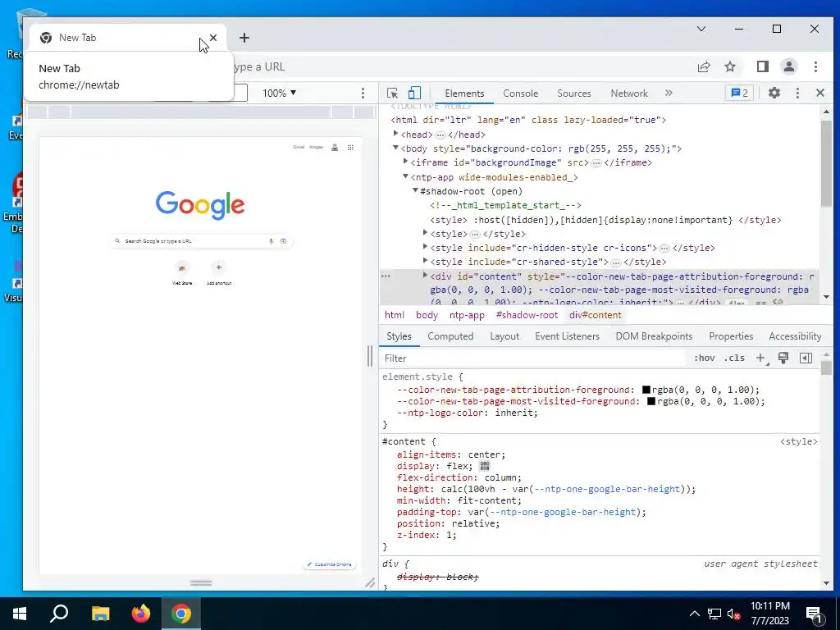Expand the iframe backgroundImage node
The image size is (840, 630).
(x=405, y=162)
